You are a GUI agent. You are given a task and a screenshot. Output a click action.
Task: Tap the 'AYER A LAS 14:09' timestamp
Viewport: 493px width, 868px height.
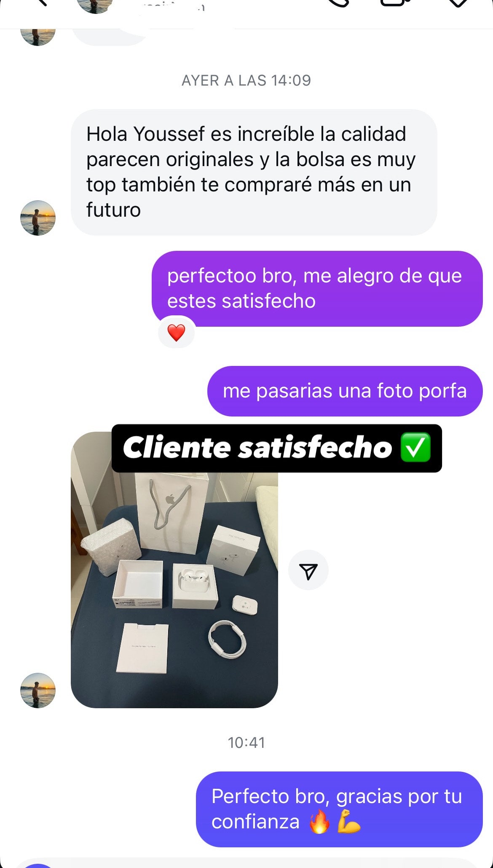tap(246, 80)
